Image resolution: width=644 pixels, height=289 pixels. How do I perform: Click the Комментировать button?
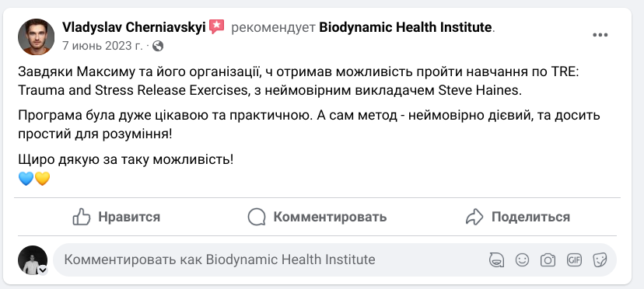317,217
